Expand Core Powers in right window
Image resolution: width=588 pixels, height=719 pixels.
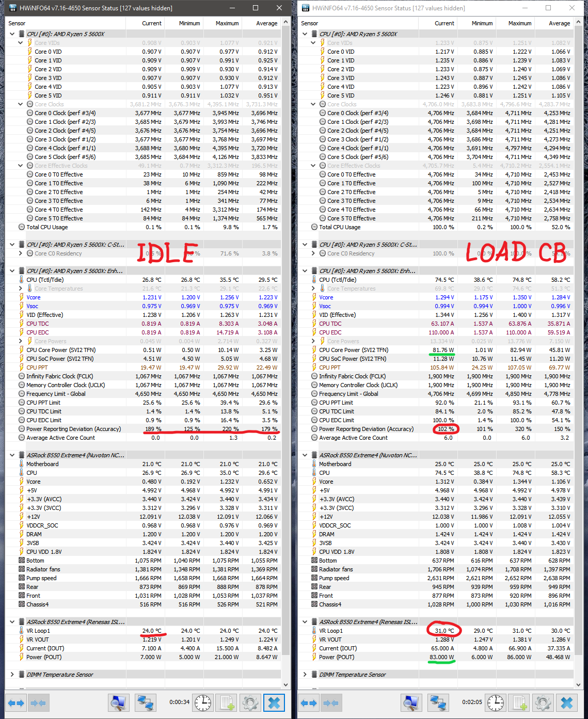click(x=313, y=341)
